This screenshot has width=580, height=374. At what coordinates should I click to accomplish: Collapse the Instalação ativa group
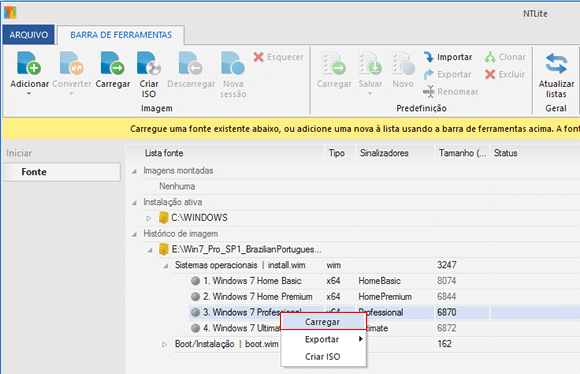click(x=134, y=203)
